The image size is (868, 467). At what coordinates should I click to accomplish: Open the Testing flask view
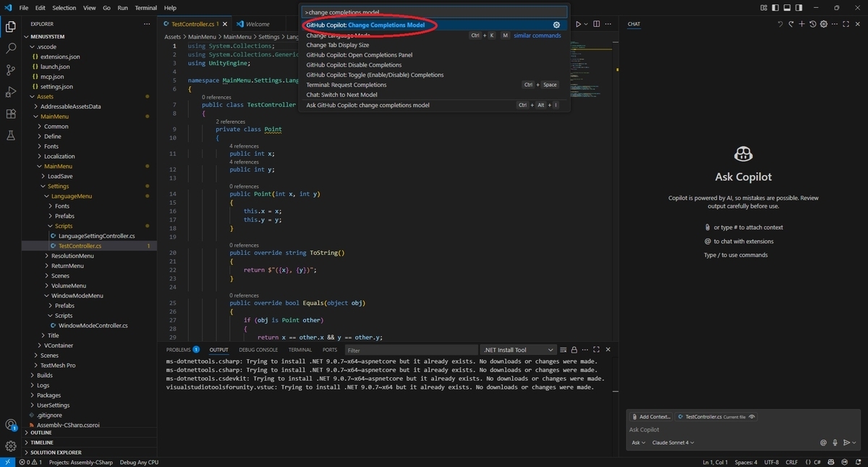pos(11,135)
